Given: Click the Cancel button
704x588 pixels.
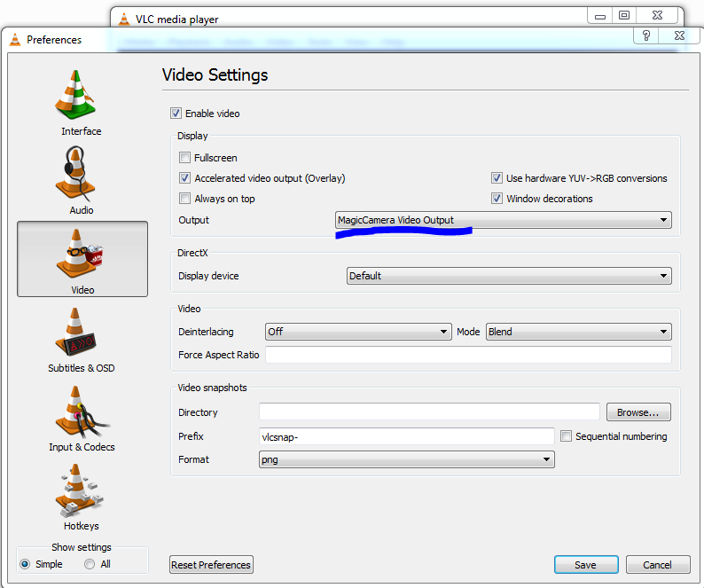Looking at the screenshot, I should (658, 565).
